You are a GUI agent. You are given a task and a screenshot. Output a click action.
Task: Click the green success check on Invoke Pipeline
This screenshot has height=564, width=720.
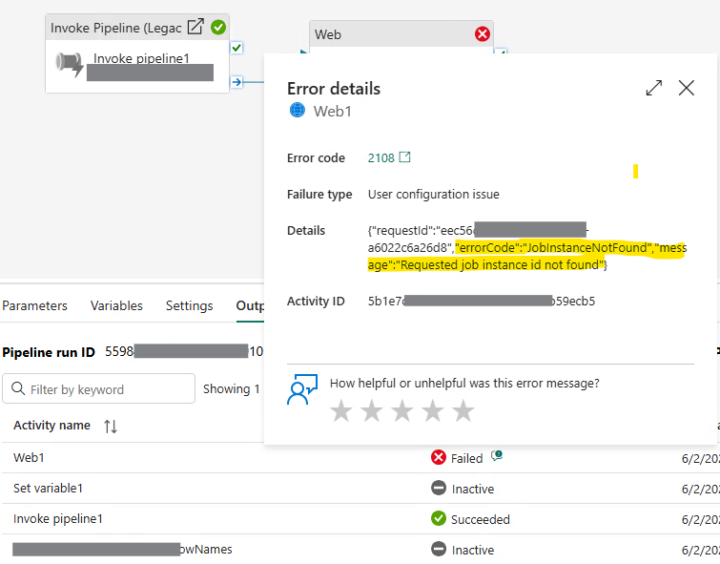click(218, 27)
